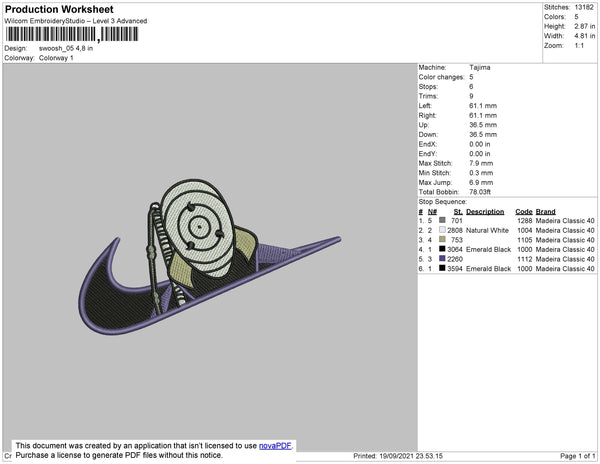This screenshot has width=600, height=464.
Task: Select the Up value 36.5 mm
Action: point(483,125)
